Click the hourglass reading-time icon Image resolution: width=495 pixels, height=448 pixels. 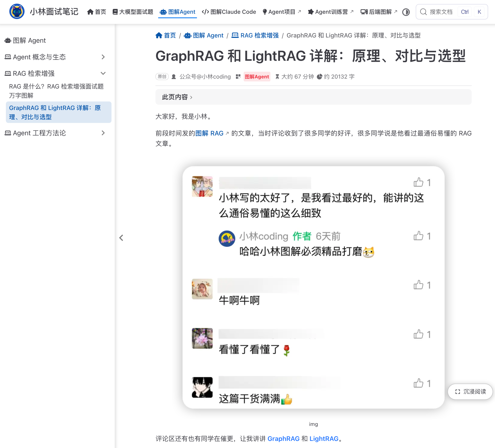(x=277, y=77)
